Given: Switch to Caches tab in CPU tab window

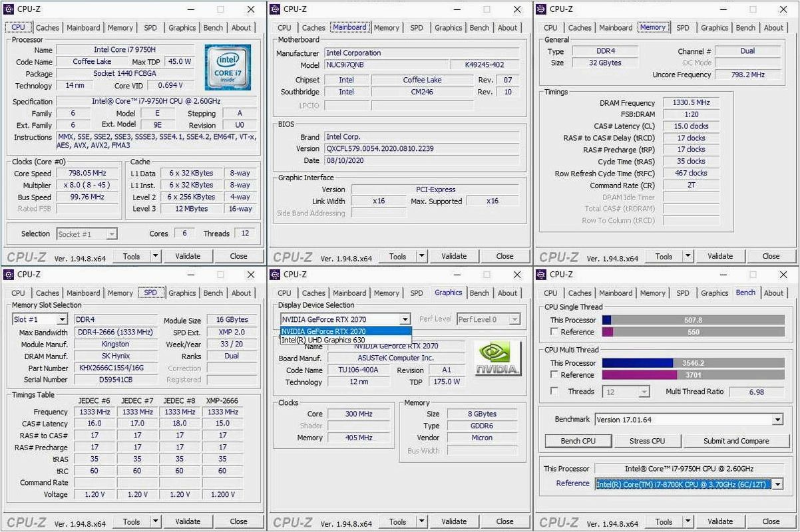Looking at the screenshot, I should [x=47, y=28].
